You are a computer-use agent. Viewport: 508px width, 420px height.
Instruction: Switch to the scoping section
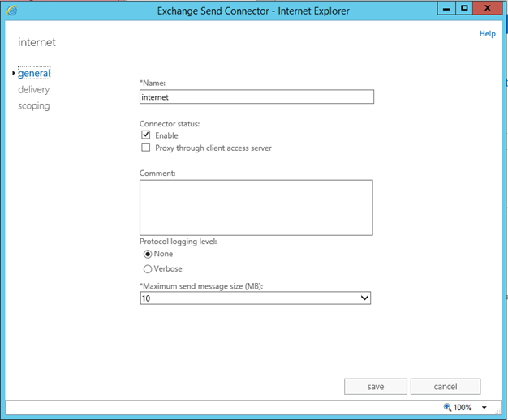click(34, 106)
